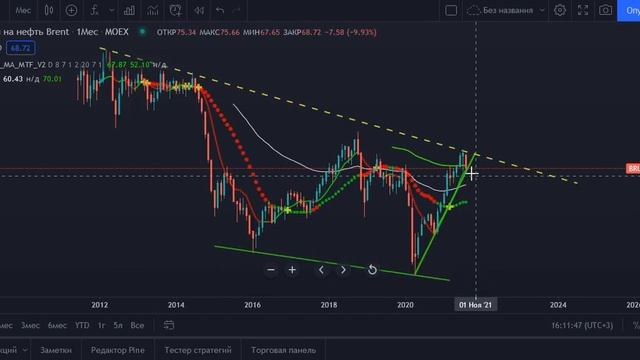Select the 5л date range
This screenshot has width=640, height=360.
pyautogui.click(x=118, y=325)
